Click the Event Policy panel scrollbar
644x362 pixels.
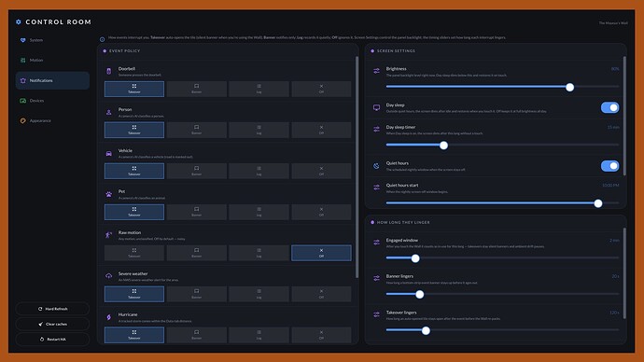(357, 167)
